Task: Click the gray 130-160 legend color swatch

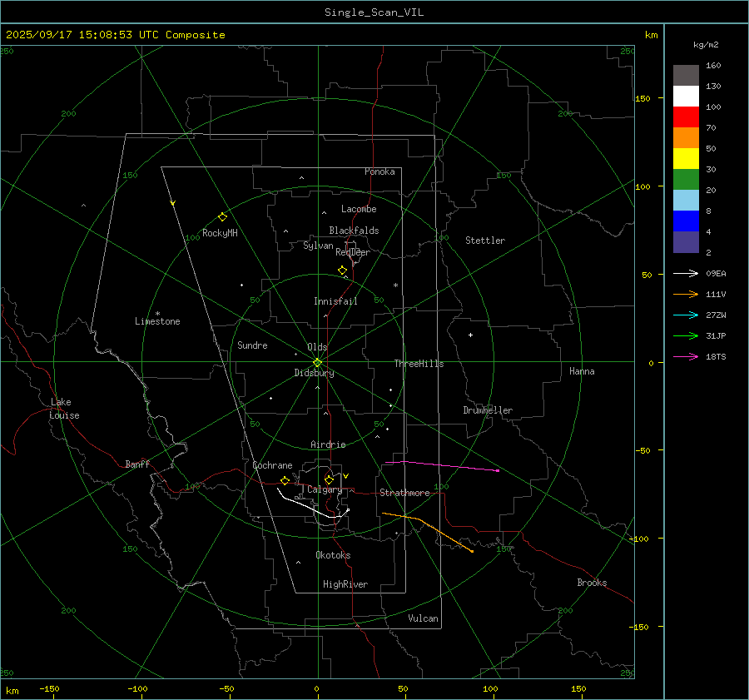Action: pyautogui.click(x=686, y=76)
